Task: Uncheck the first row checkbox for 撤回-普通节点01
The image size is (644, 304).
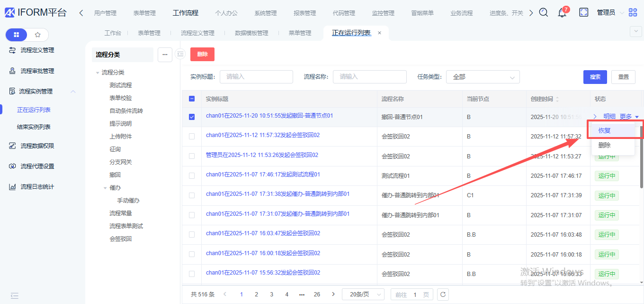Action: 192,117
